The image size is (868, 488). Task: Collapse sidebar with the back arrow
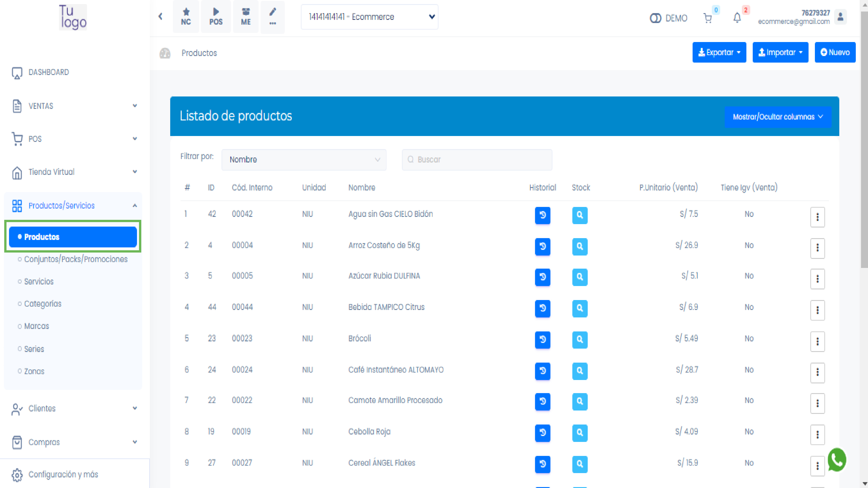tap(160, 16)
